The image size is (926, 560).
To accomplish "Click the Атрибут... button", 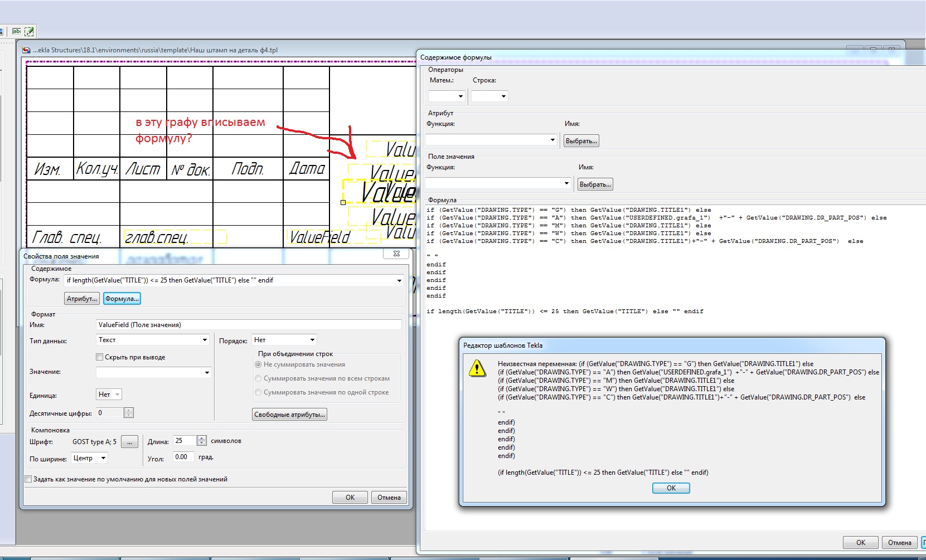I will point(82,299).
